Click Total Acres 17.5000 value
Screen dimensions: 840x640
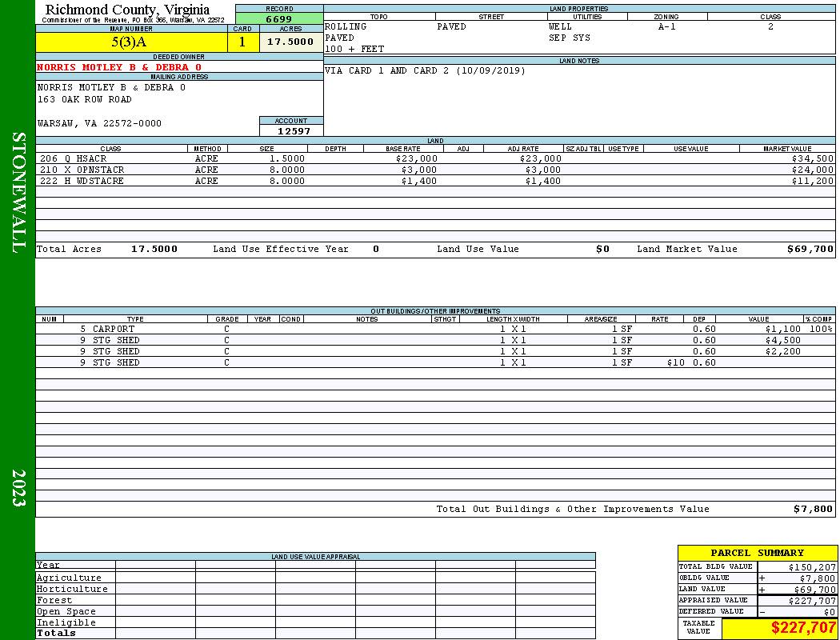click(x=154, y=249)
